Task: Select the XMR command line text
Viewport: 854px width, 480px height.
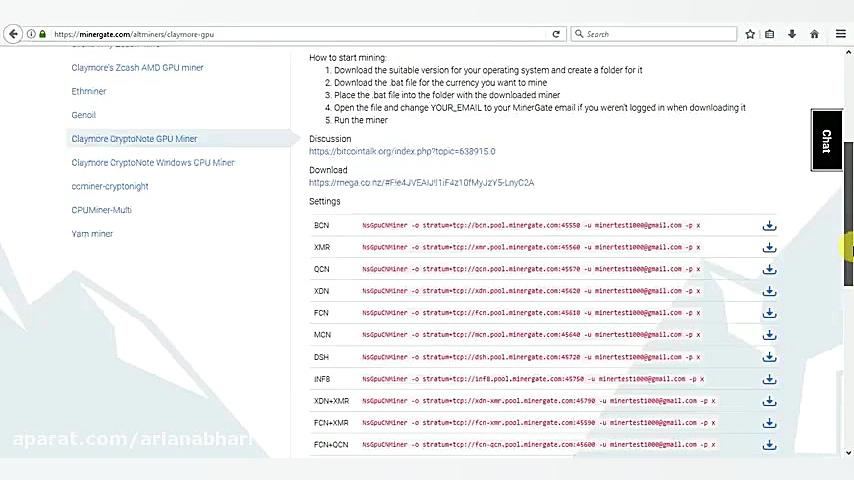Action: click(531, 247)
